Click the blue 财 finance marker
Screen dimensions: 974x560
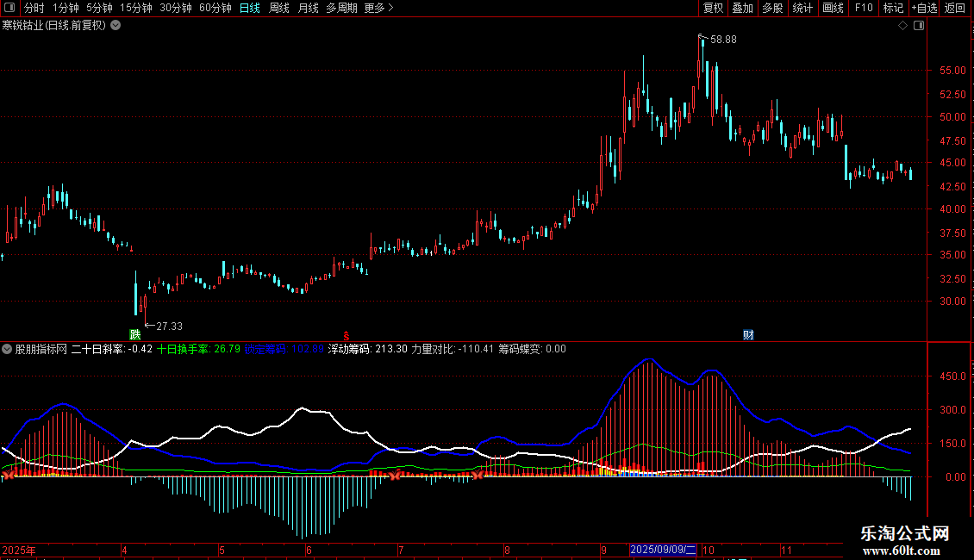pyautogui.click(x=748, y=335)
